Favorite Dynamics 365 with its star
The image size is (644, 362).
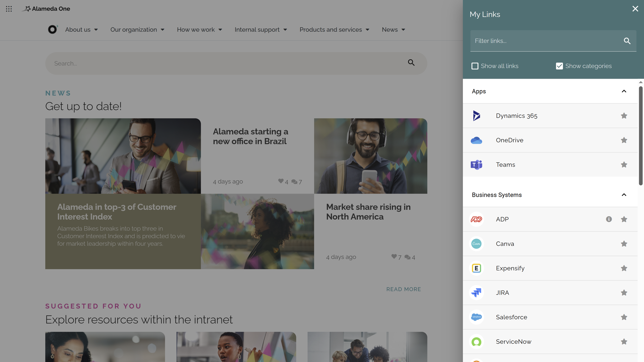pyautogui.click(x=624, y=116)
